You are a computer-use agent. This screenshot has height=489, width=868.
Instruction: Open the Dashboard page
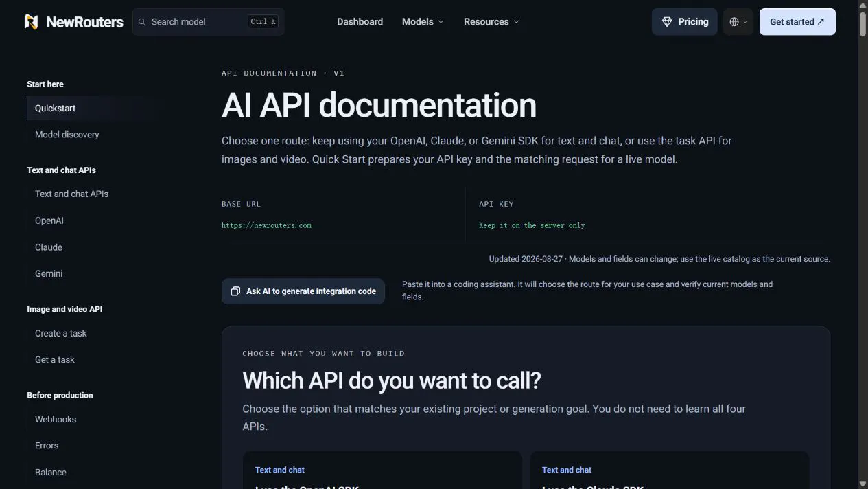coord(360,22)
